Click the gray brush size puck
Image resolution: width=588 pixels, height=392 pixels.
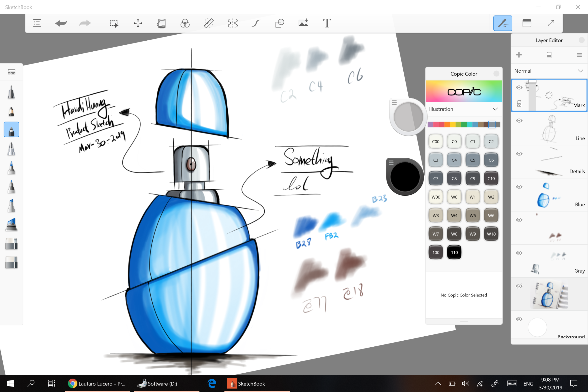tap(408, 117)
